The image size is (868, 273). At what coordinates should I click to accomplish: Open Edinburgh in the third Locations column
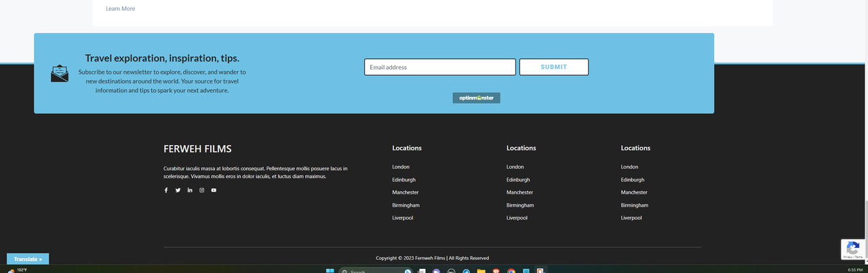tap(633, 180)
